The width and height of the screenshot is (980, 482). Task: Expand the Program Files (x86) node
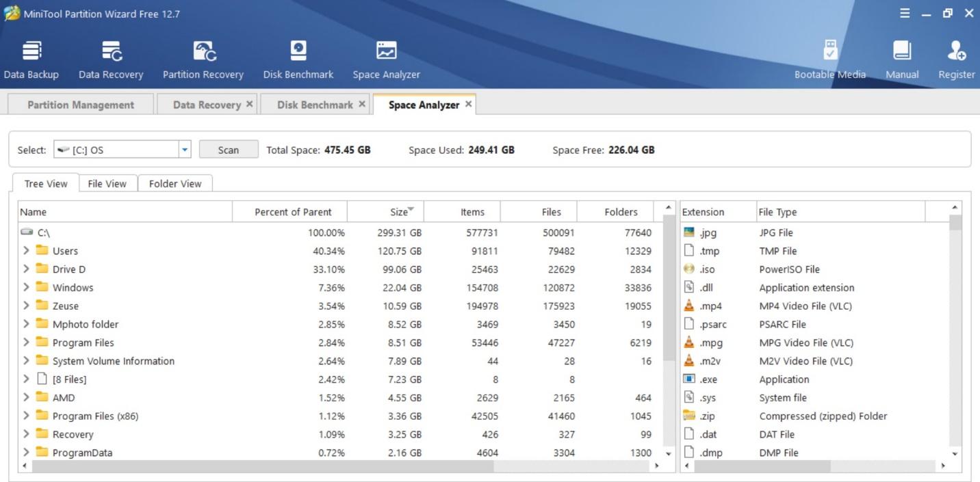[26, 416]
